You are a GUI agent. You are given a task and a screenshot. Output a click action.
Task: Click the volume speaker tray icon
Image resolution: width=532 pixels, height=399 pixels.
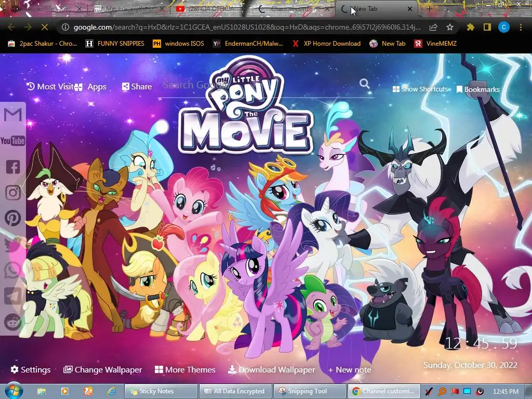(x=480, y=392)
